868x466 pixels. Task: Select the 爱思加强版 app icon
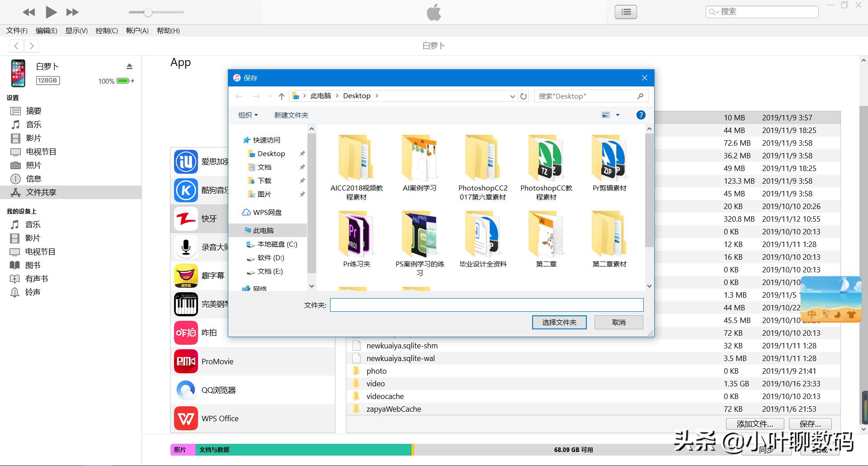pyautogui.click(x=186, y=162)
